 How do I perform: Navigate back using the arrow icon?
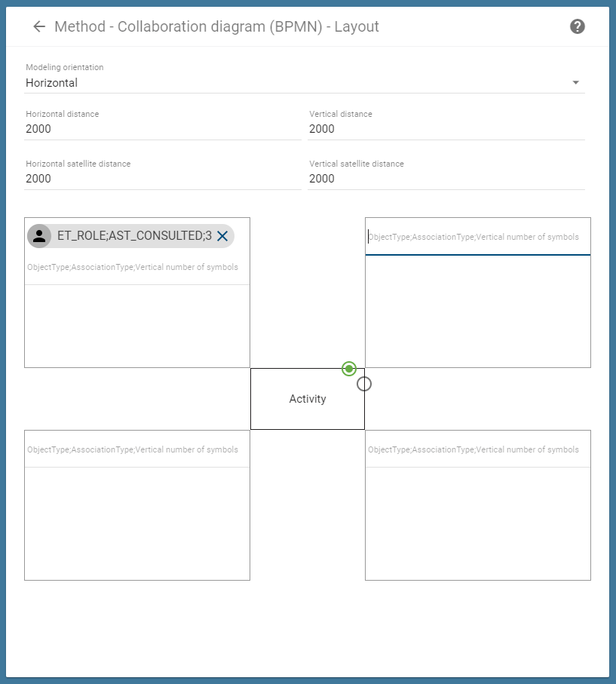click(38, 26)
